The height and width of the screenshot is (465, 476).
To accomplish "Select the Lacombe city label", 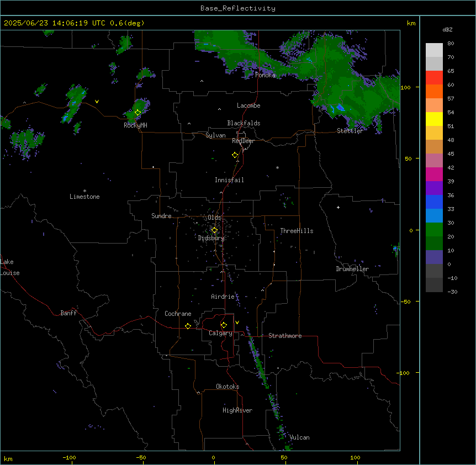I will (x=248, y=105).
